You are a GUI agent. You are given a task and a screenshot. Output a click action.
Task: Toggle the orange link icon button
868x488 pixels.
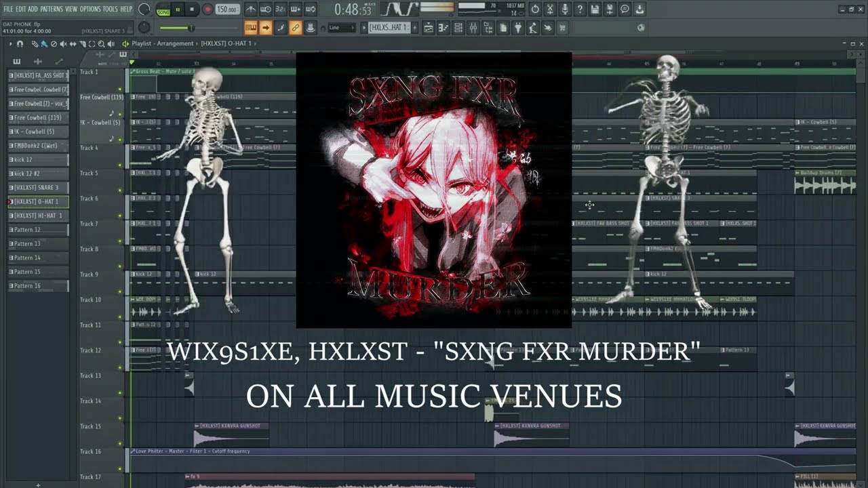[295, 28]
